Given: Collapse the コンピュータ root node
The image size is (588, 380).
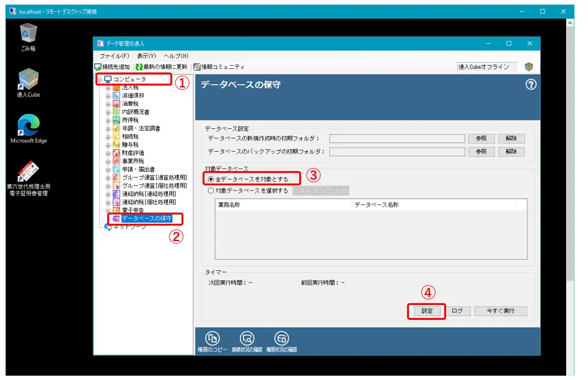Looking at the screenshot, I should click(99, 79).
